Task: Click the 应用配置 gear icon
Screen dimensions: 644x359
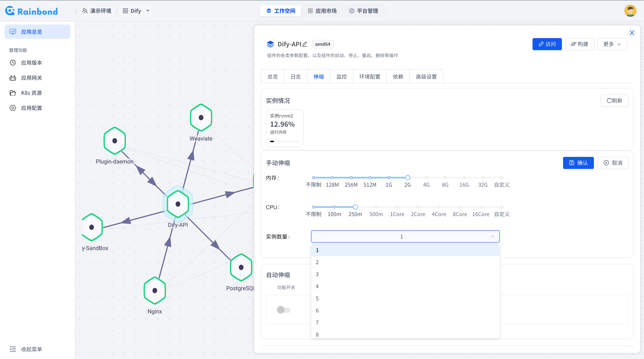Action: tap(13, 108)
